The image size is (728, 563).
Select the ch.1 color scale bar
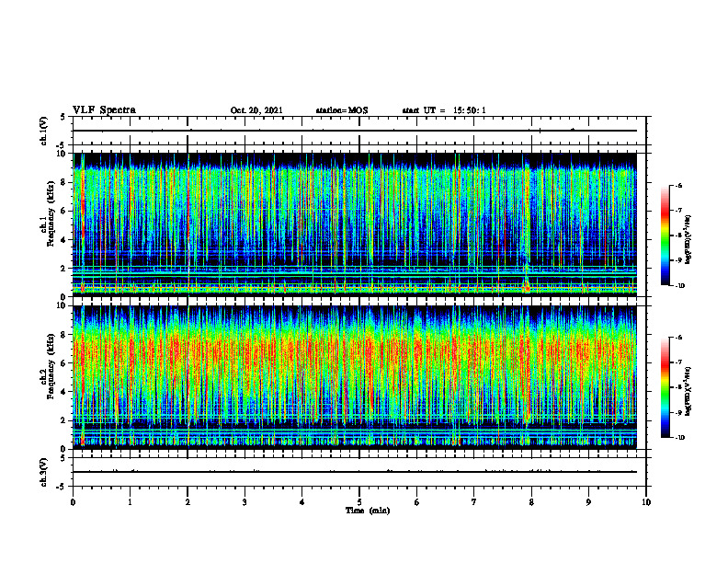[665, 236]
